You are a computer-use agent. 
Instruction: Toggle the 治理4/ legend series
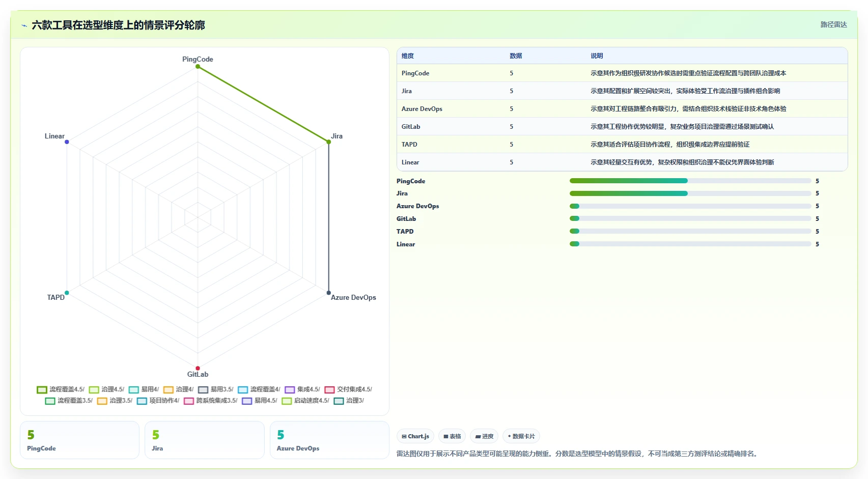[x=178, y=389]
